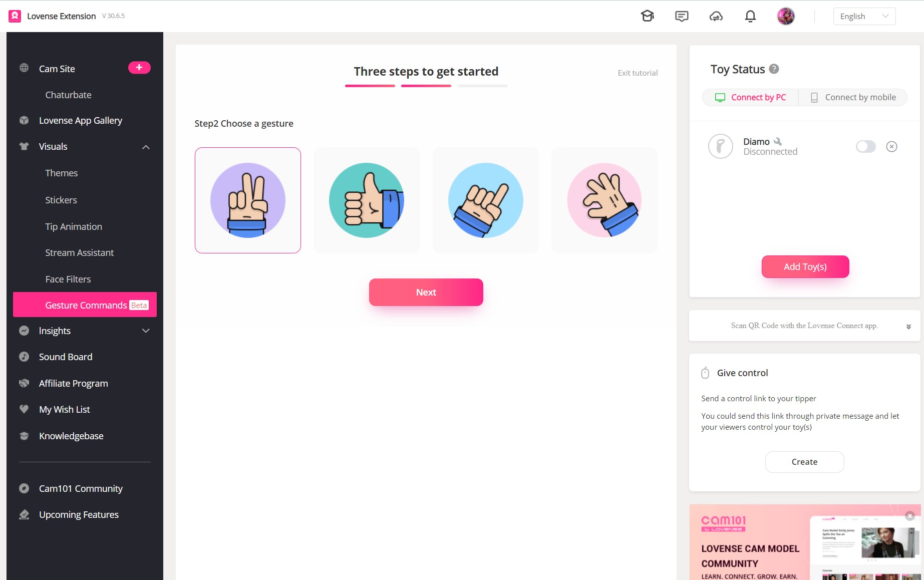Close the Cam101 community banner
924x580 pixels.
(x=910, y=515)
